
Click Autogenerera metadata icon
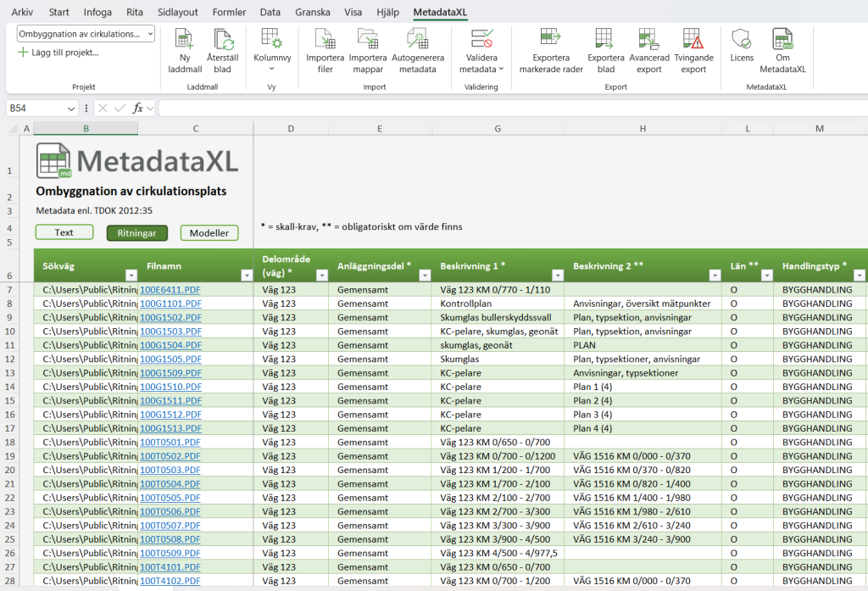[417, 39]
